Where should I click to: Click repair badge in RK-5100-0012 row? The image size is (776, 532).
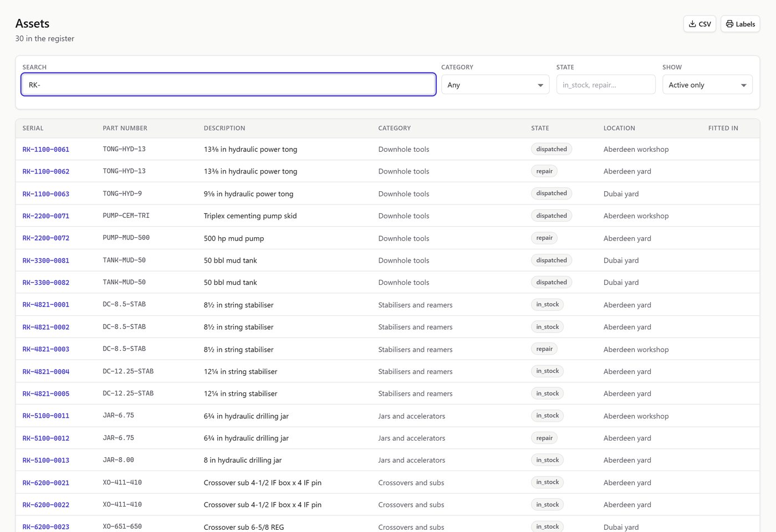point(544,438)
